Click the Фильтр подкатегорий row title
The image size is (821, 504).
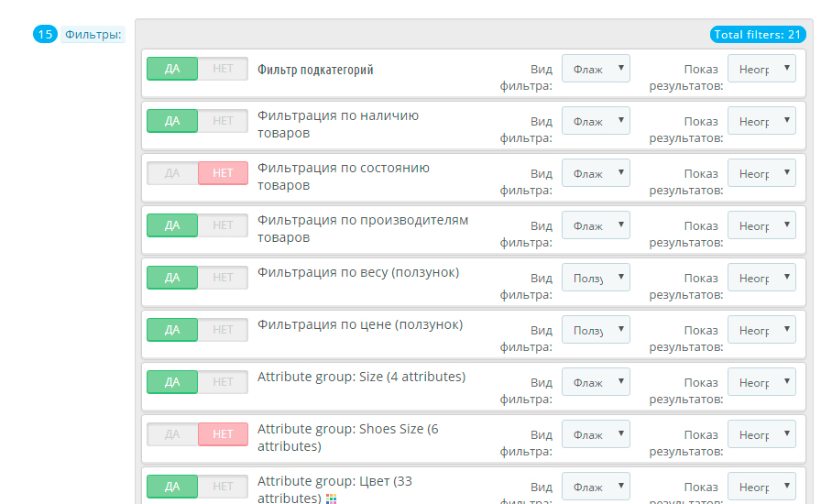[x=315, y=70]
